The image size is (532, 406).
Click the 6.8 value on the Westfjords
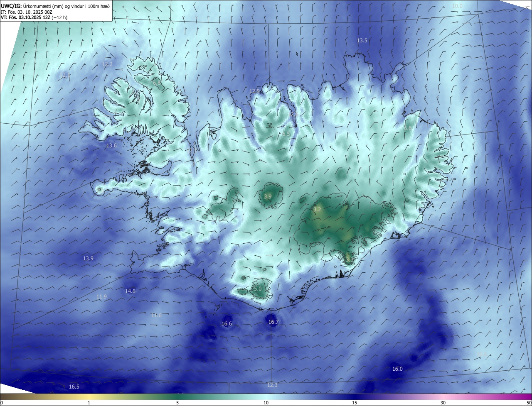[157, 83]
